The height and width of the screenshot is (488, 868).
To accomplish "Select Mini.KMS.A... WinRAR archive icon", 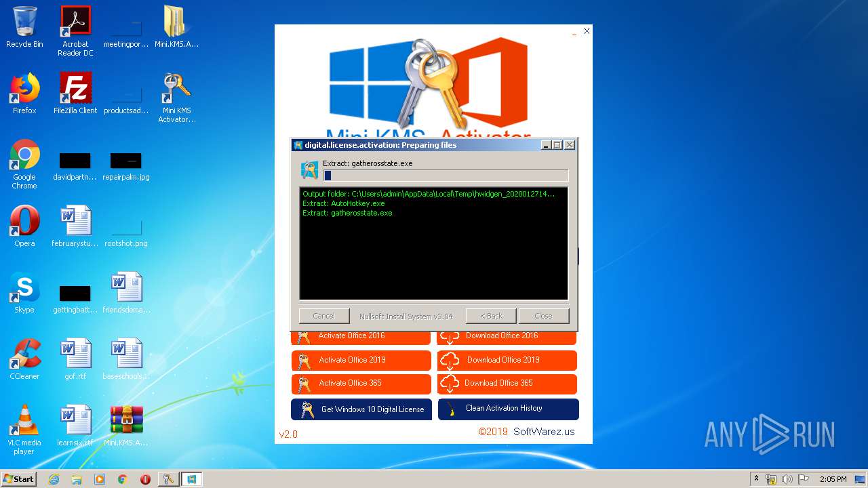I will (126, 426).
